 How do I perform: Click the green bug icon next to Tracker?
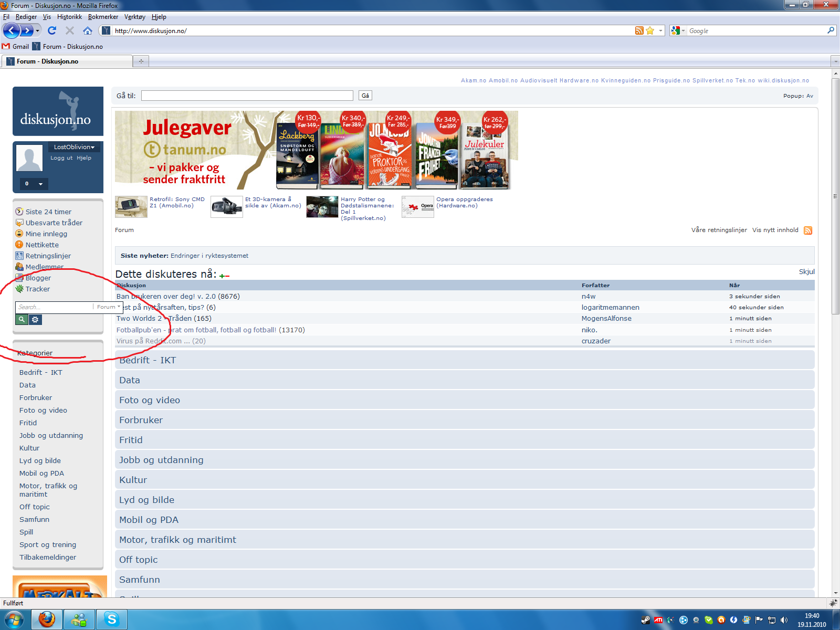(x=19, y=289)
